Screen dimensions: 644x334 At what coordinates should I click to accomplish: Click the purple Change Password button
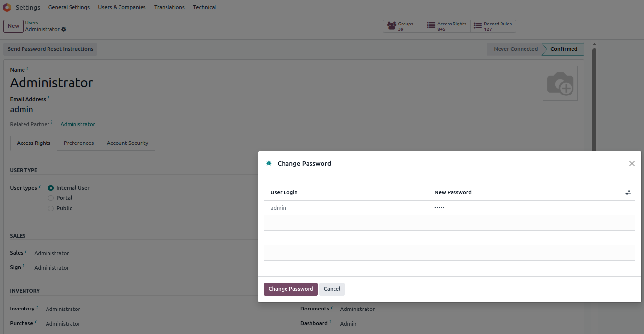[x=291, y=289]
